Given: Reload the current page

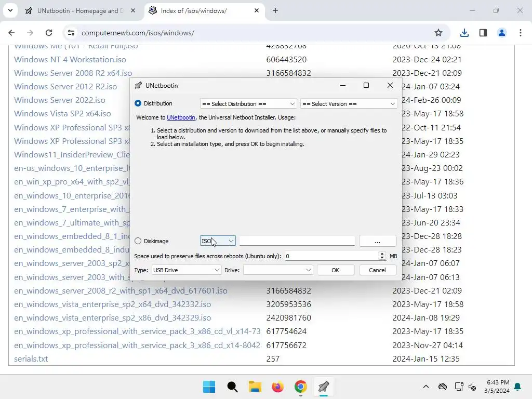Looking at the screenshot, I should 49,33.
